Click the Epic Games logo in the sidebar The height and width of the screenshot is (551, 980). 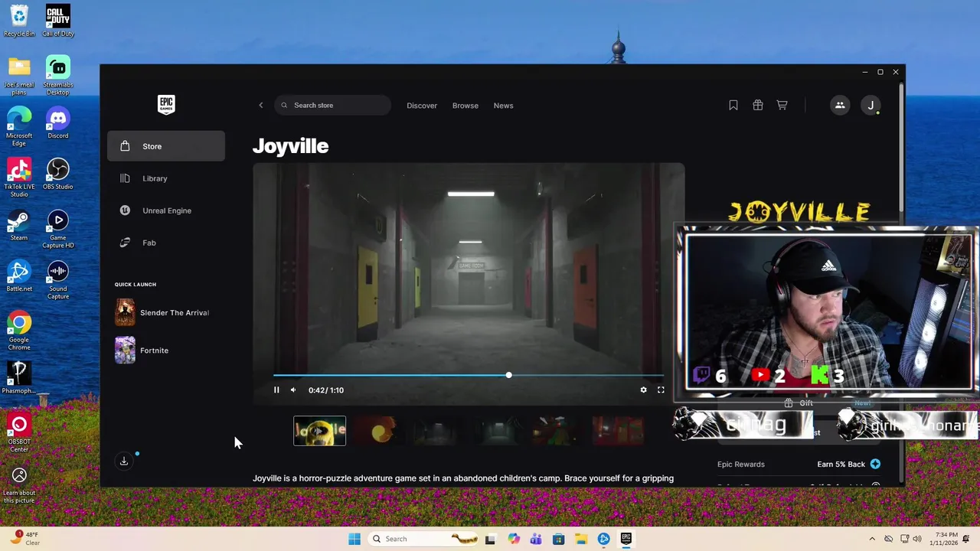point(166,105)
